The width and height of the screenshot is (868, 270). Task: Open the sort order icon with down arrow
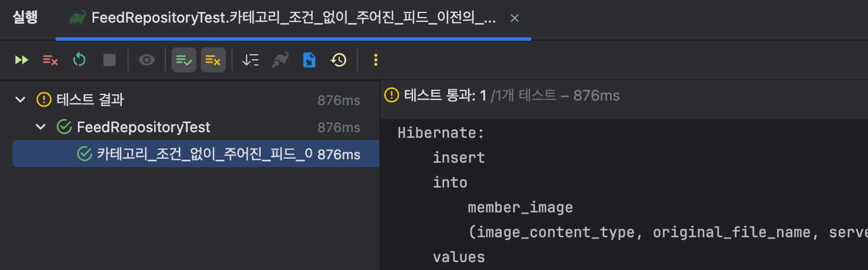coord(251,60)
